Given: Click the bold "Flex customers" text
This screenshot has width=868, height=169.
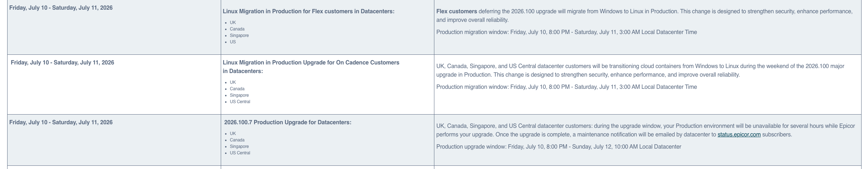Looking at the screenshot, I should [456, 11].
